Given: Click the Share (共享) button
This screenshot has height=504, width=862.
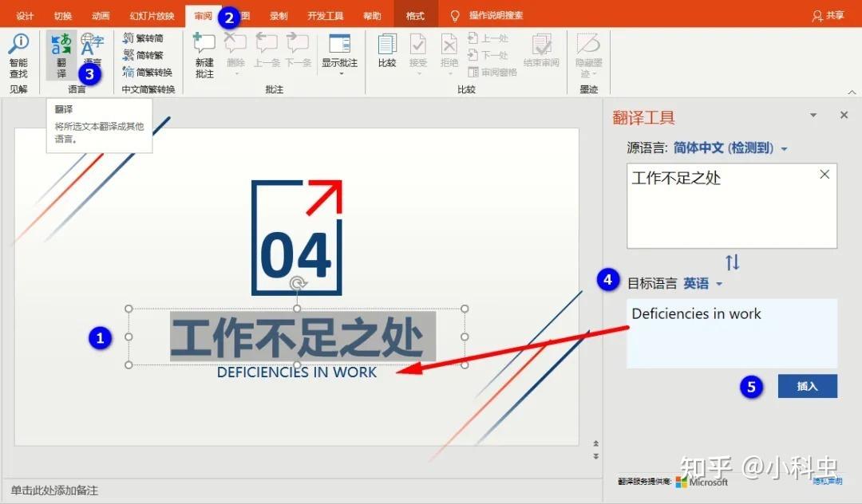Looking at the screenshot, I should tap(828, 15).
